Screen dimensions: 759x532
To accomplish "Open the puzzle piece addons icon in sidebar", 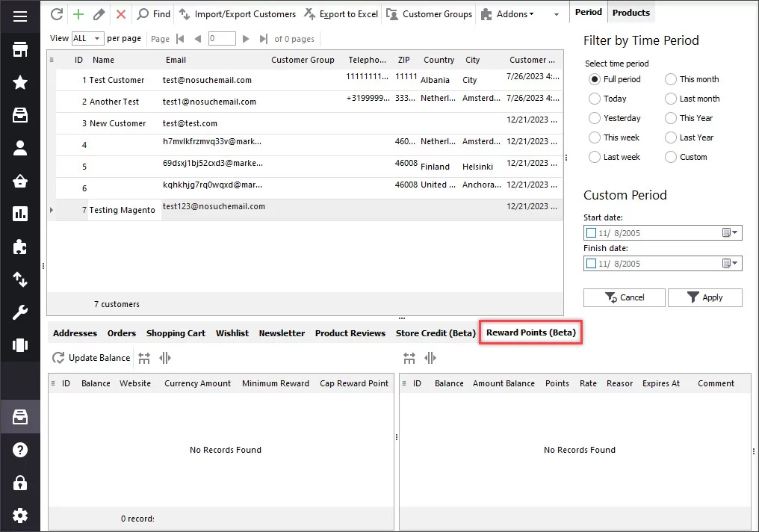I will (20, 247).
